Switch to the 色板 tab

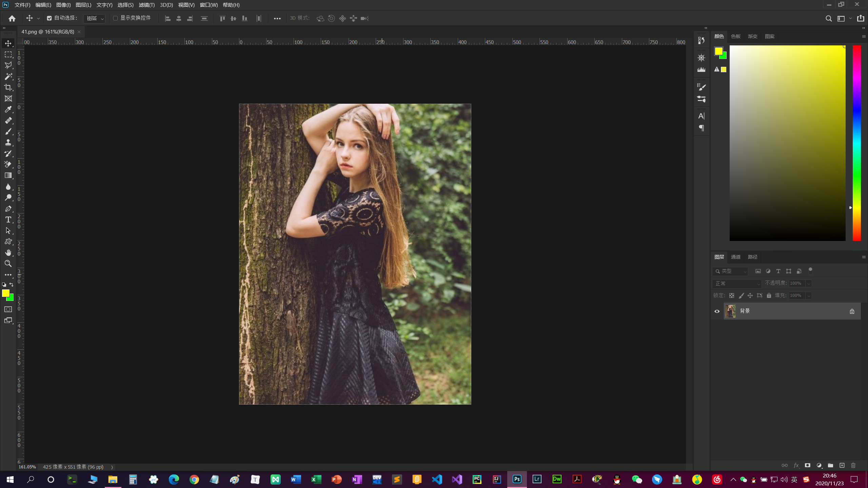(736, 36)
